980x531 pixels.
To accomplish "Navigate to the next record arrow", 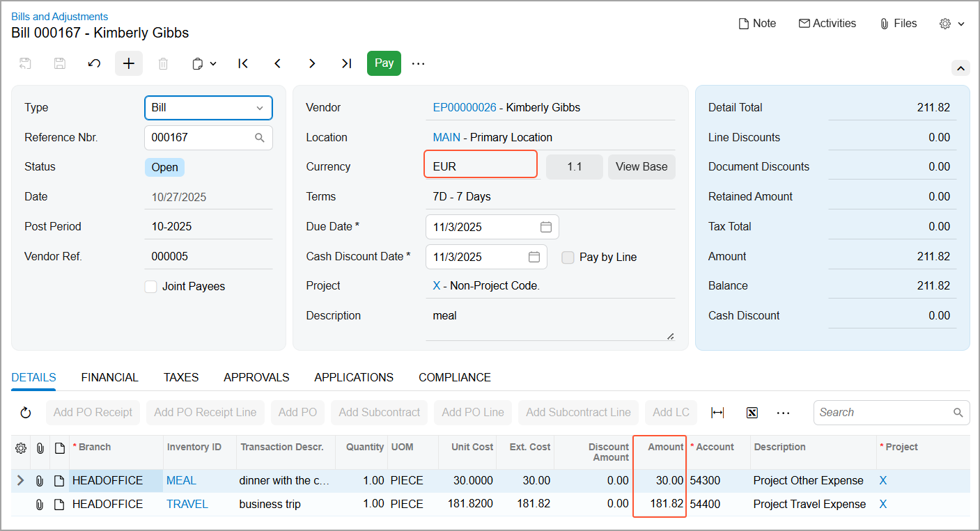I will pyautogui.click(x=312, y=63).
